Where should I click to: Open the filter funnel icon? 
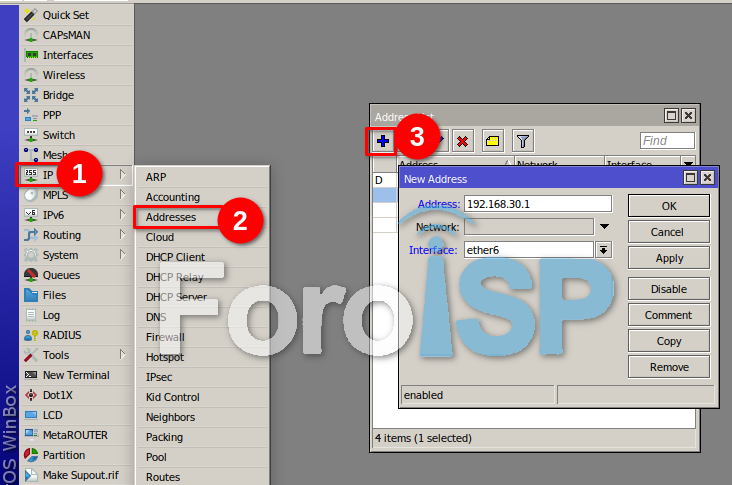pyautogui.click(x=522, y=141)
